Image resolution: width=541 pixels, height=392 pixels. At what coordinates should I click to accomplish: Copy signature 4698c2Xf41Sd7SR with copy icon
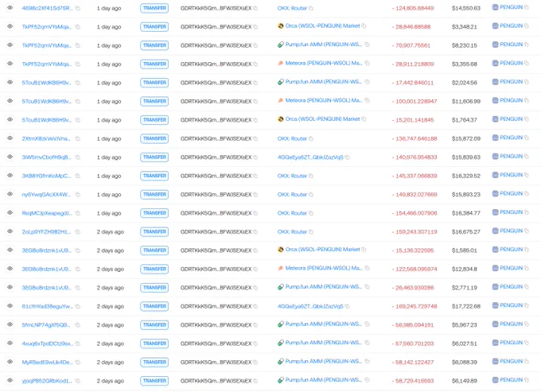point(78,8)
